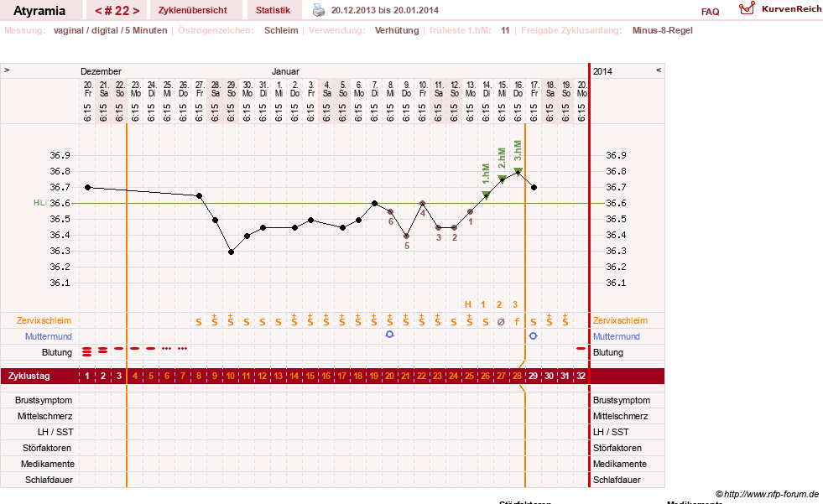Click the chart's right edge scroll arrow

659,70
